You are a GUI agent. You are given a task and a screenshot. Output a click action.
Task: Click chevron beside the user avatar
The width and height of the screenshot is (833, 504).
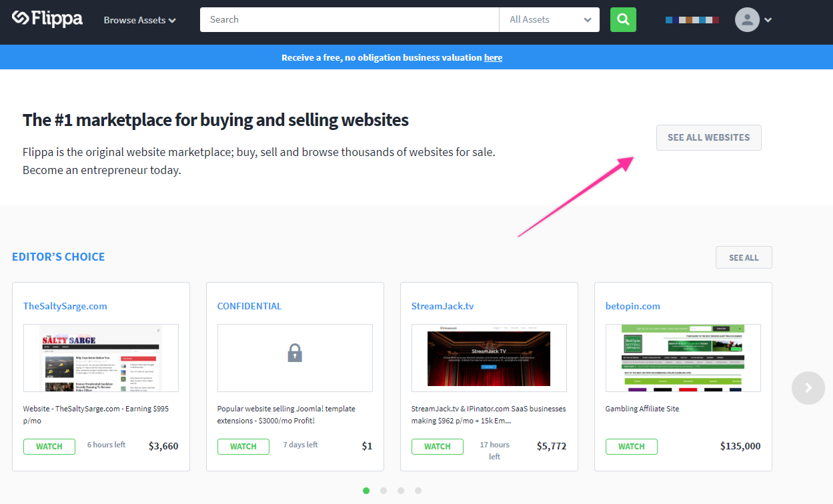768,20
